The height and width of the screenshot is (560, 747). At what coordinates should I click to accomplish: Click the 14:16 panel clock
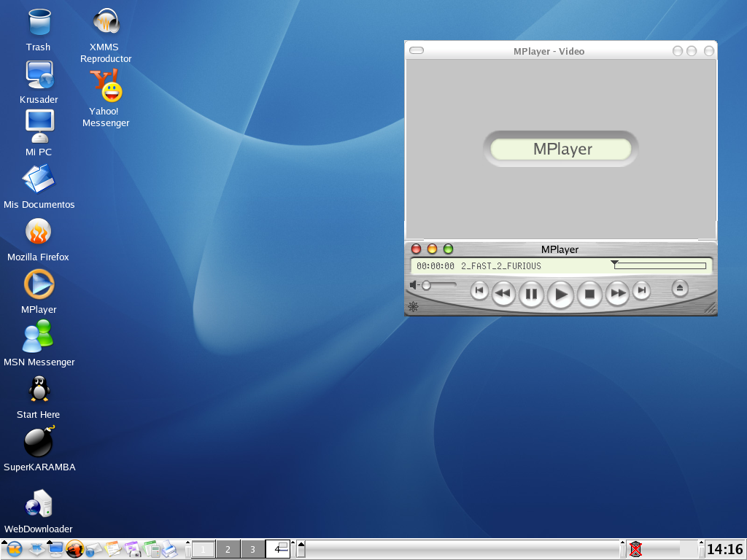(x=724, y=549)
